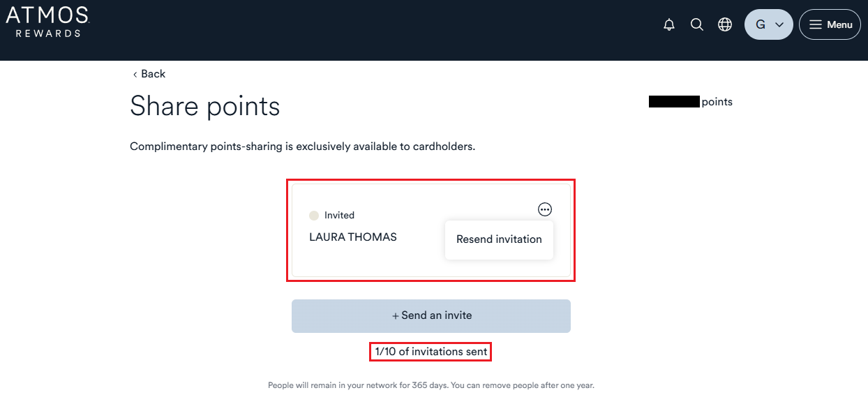Click the search magnifier icon
868x395 pixels.
(696, 24)
